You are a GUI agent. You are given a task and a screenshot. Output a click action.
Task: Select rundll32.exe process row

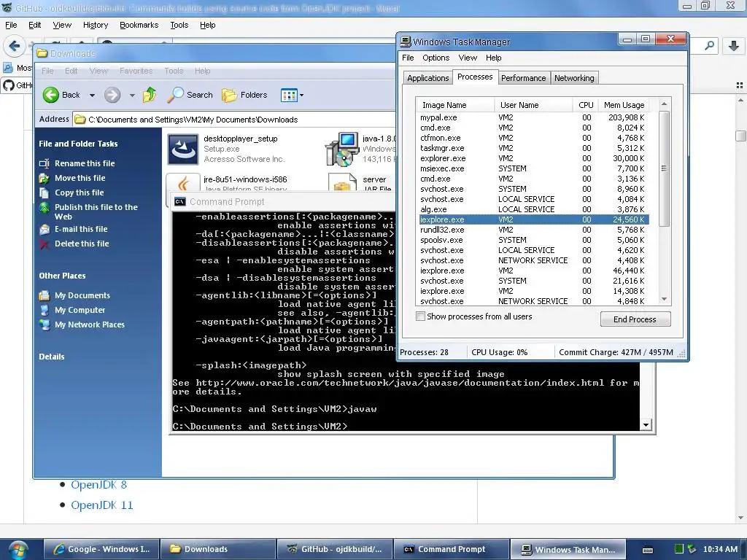(x=533, y=230)
